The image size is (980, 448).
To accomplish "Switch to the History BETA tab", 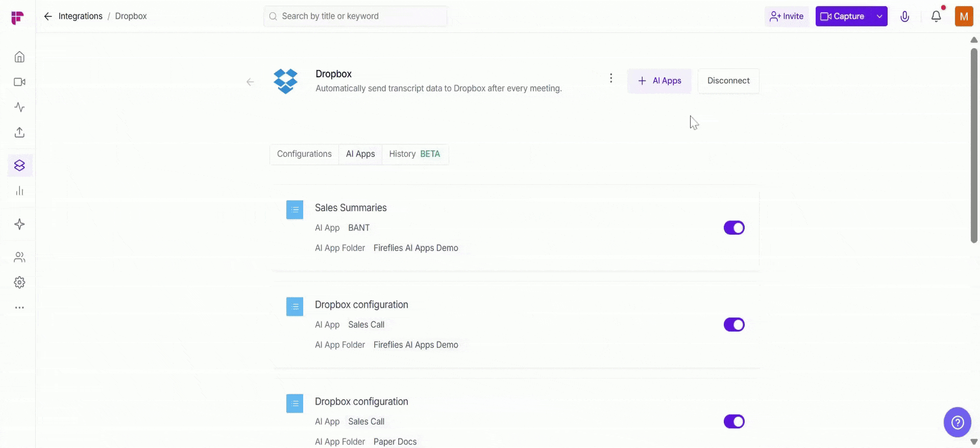I will (x=414, y=154).
